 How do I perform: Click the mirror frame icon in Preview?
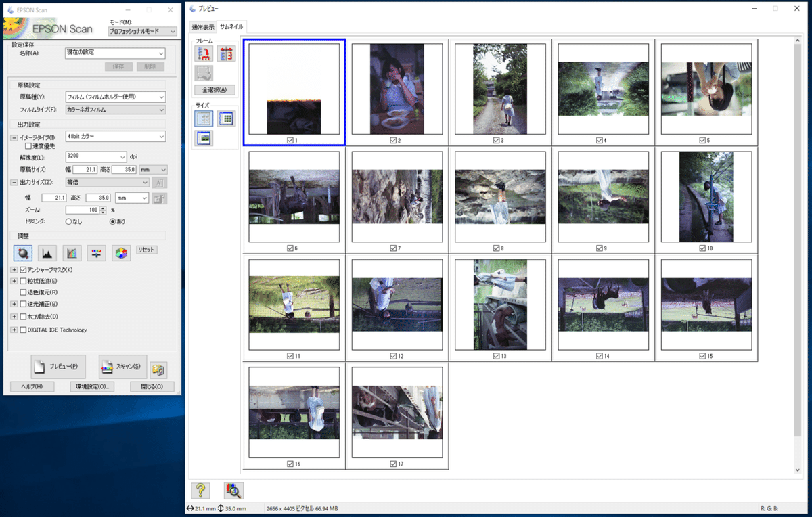click(226, 54)
